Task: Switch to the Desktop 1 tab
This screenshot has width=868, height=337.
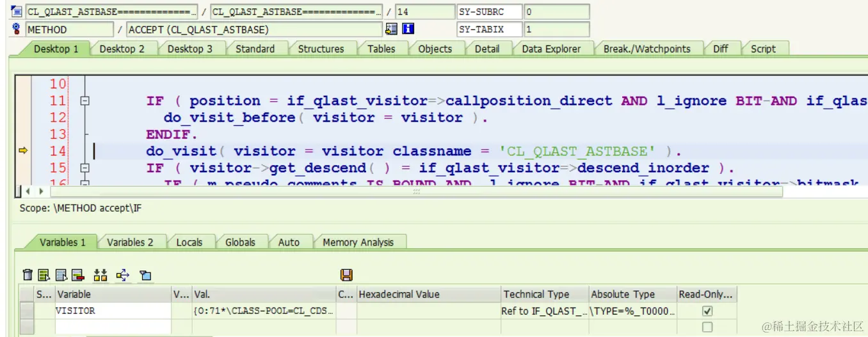Action: [x=56, y=49]
